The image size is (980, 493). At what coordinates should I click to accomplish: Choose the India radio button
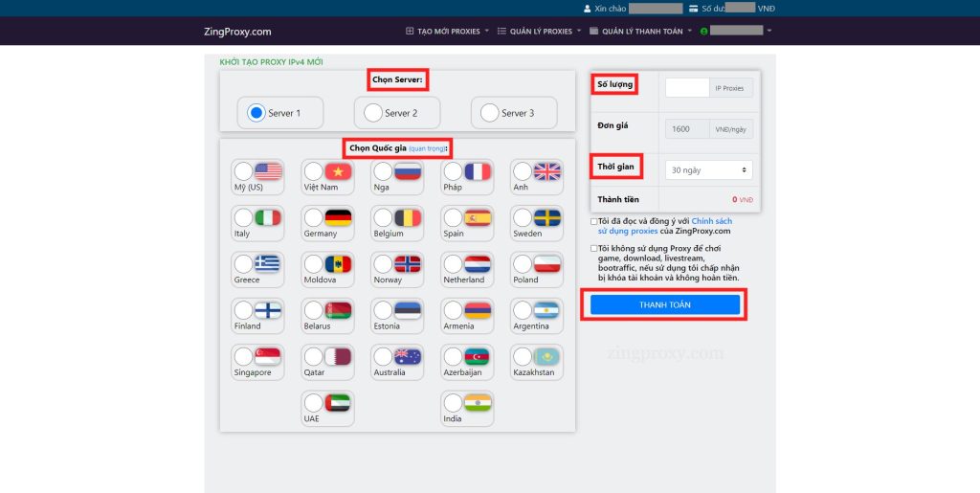pyautogui.click(x=453, y=402)
